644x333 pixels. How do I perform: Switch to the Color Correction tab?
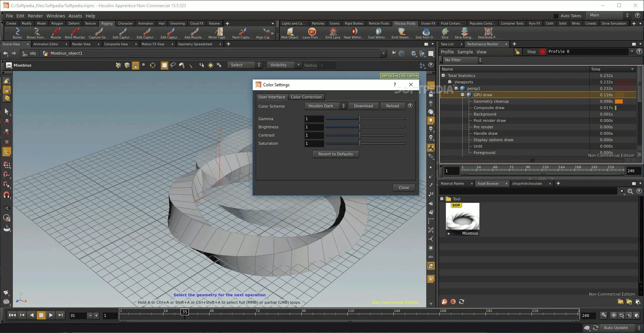(306, 97)
